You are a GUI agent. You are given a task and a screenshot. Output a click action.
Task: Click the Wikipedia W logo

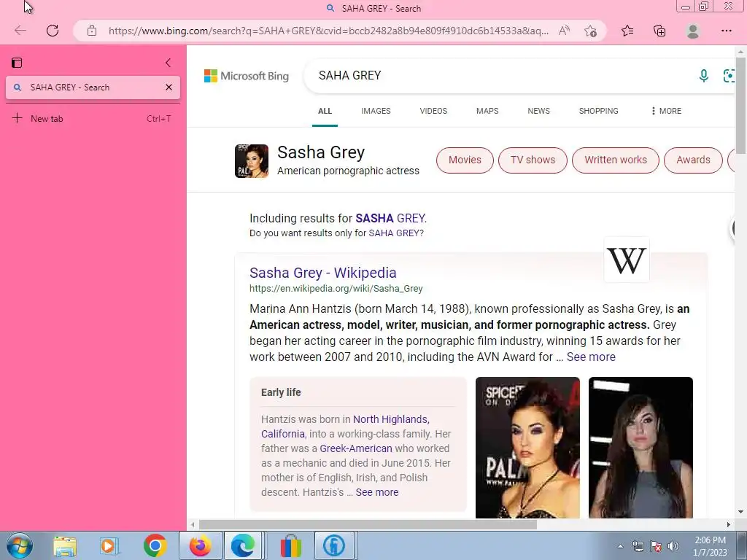627,260
